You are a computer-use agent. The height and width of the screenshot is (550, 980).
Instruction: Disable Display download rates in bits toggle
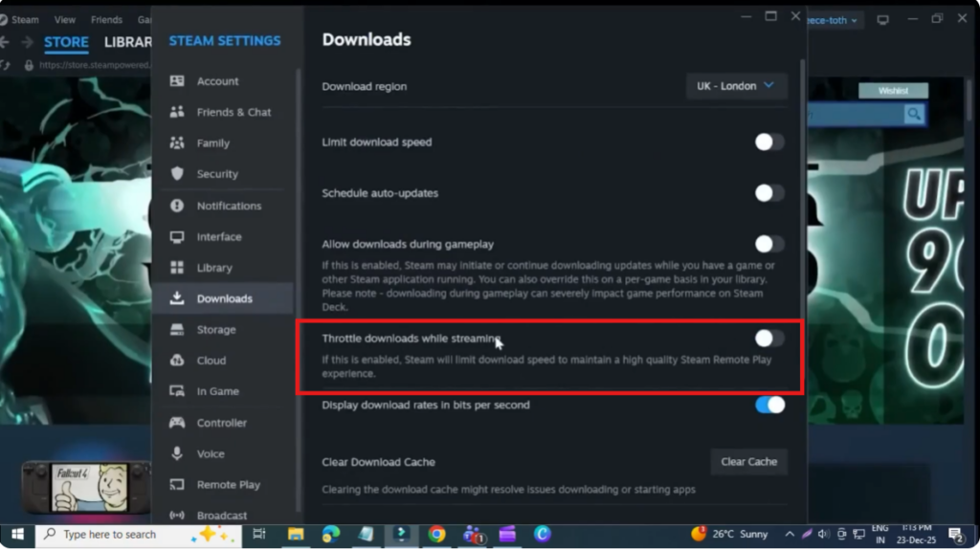[x=769, y=405]
